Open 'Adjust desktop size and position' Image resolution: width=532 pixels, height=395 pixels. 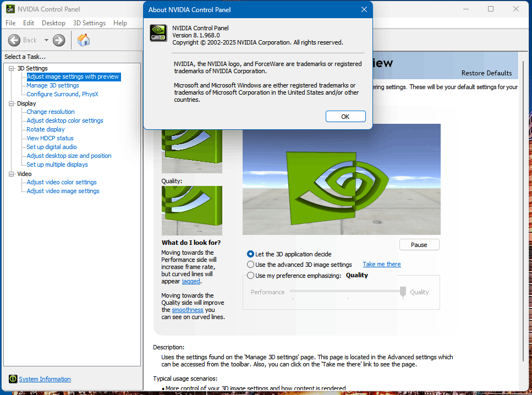click(x=69, y=156)
